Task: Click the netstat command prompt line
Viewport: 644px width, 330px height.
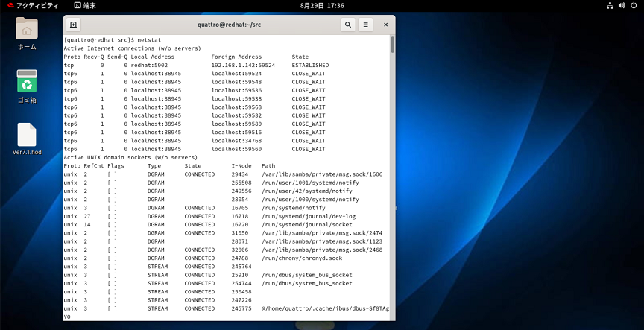Action: pyautogui.click(x=112, y=39)
